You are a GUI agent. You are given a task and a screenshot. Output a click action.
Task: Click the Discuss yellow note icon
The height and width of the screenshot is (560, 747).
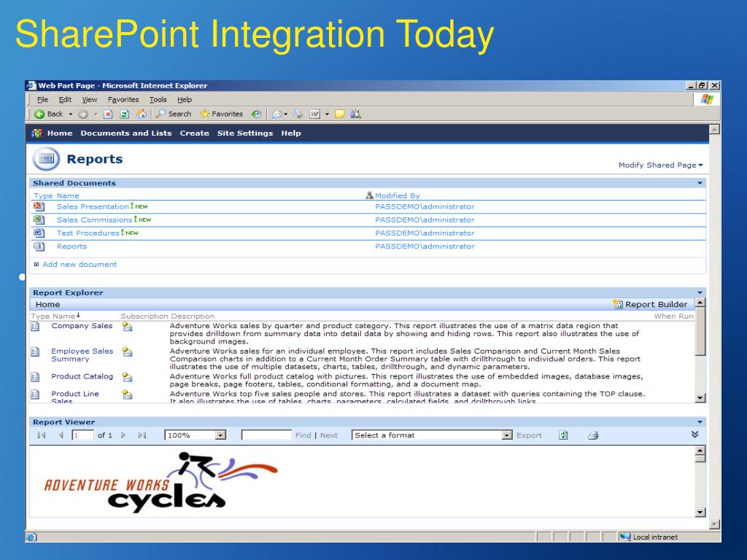point(340,114)
